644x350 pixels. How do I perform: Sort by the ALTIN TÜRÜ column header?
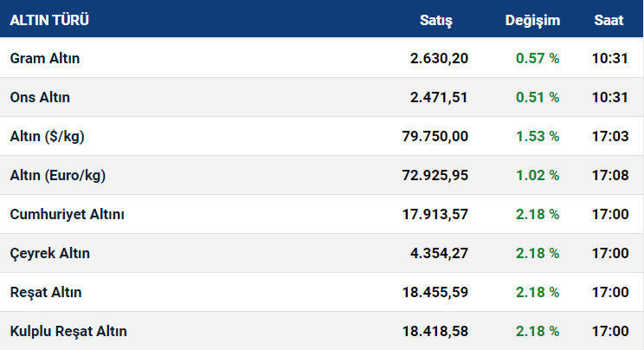49,20
